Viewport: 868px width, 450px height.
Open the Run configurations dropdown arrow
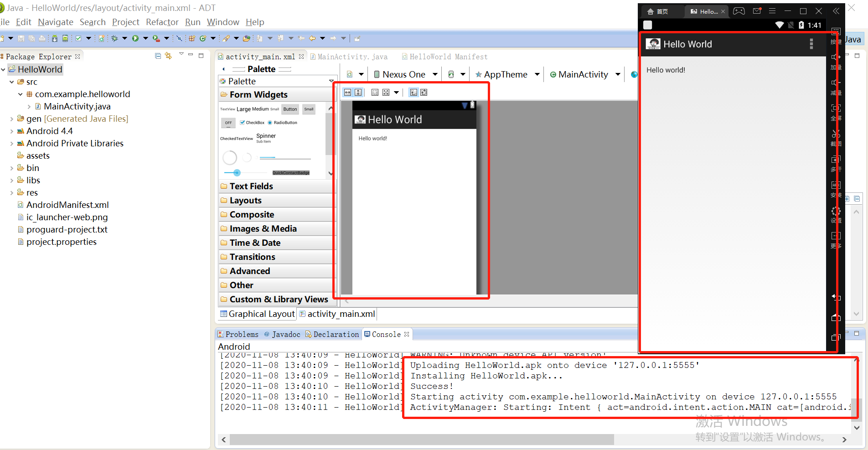146,39
